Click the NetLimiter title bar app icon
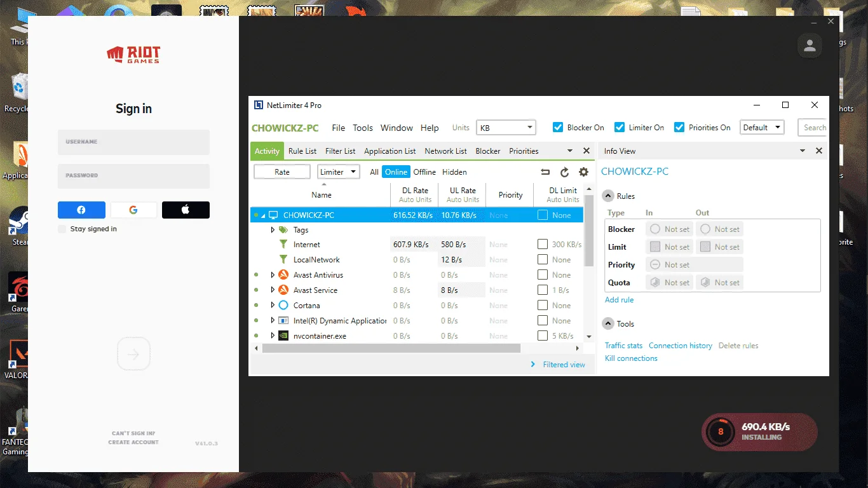Image resolution: width=868 pixels, height=488 pixels. 259,105
